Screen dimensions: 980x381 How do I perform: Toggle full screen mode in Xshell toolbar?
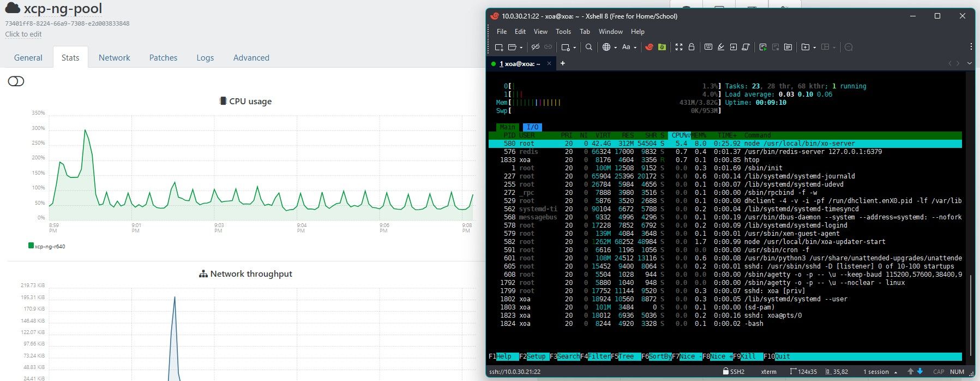(679, 47)
